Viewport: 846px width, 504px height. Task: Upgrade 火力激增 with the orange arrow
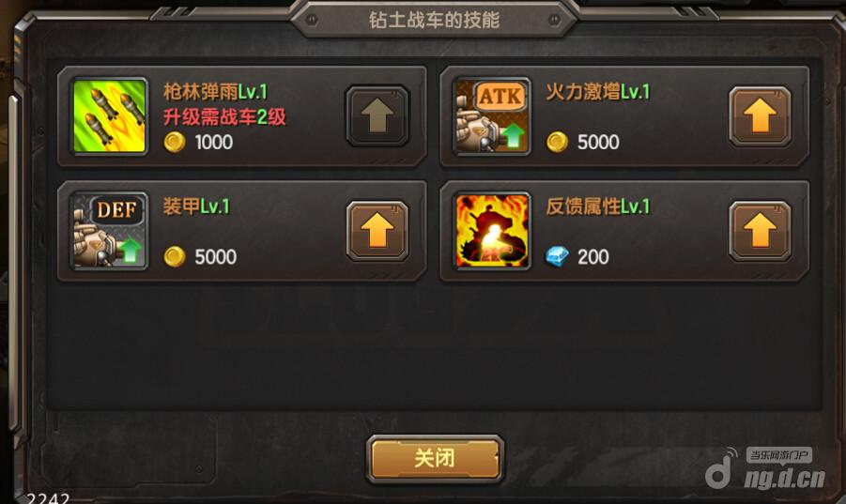coord(760,115)
